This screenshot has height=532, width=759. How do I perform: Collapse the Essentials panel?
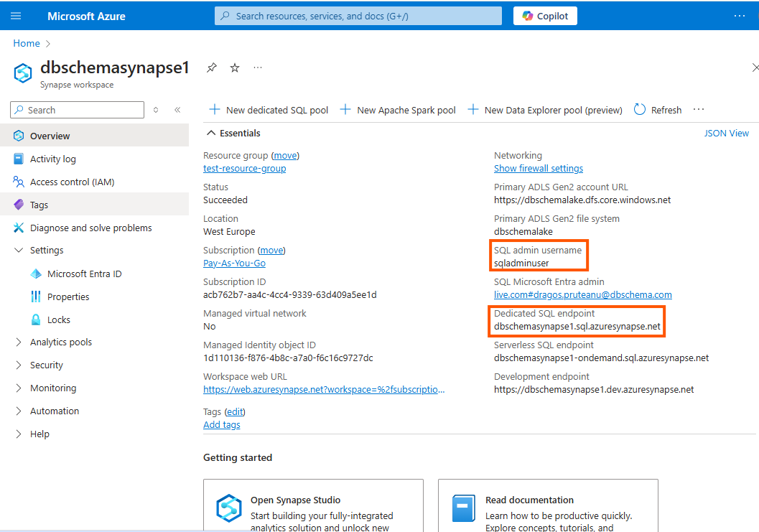[x=211, y=133]
